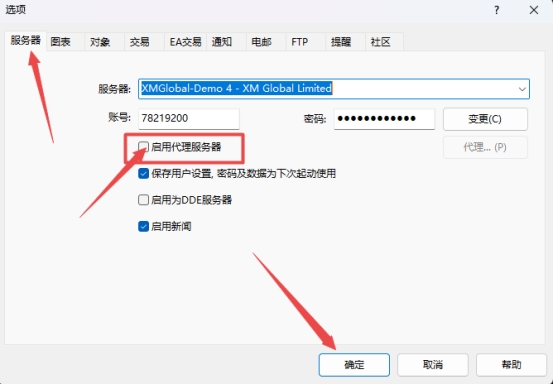Viewport: 554px width, 385px height.
Task: Select the 提醒 tab
Action: click(x=345, y=42)
